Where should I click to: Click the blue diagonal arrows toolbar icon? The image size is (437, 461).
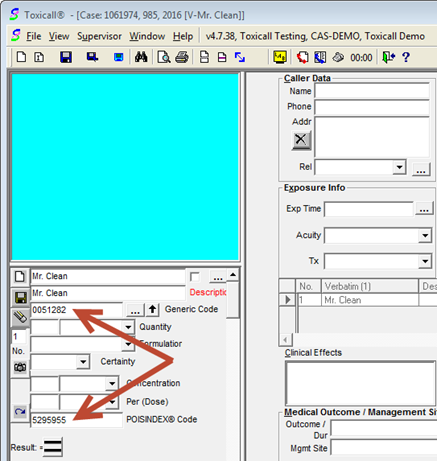click(x=240, y=57)
